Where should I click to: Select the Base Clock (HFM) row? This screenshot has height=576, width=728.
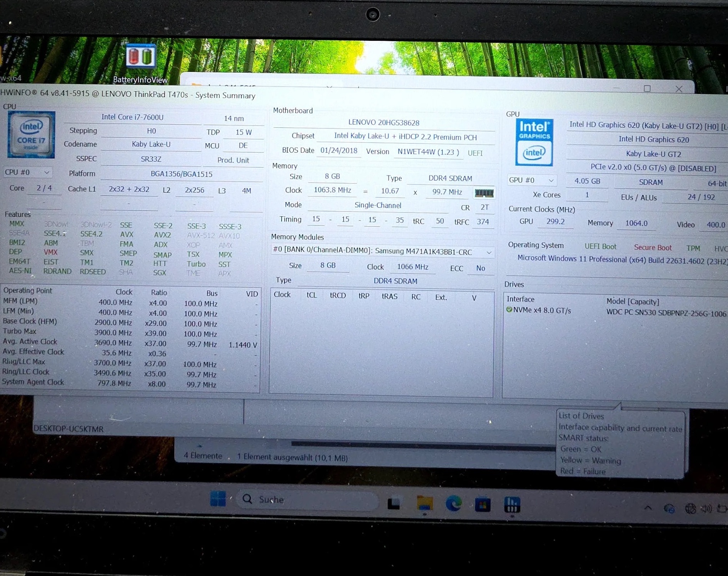click(x=130, y=322)
